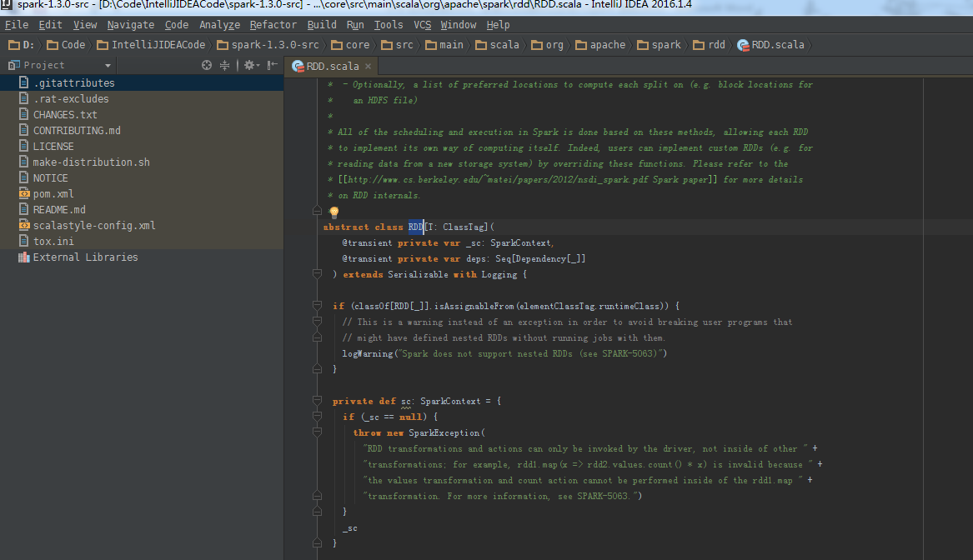Open the Help menu
The height and width of the screenshot is (560, 973).
click(498, 25)
